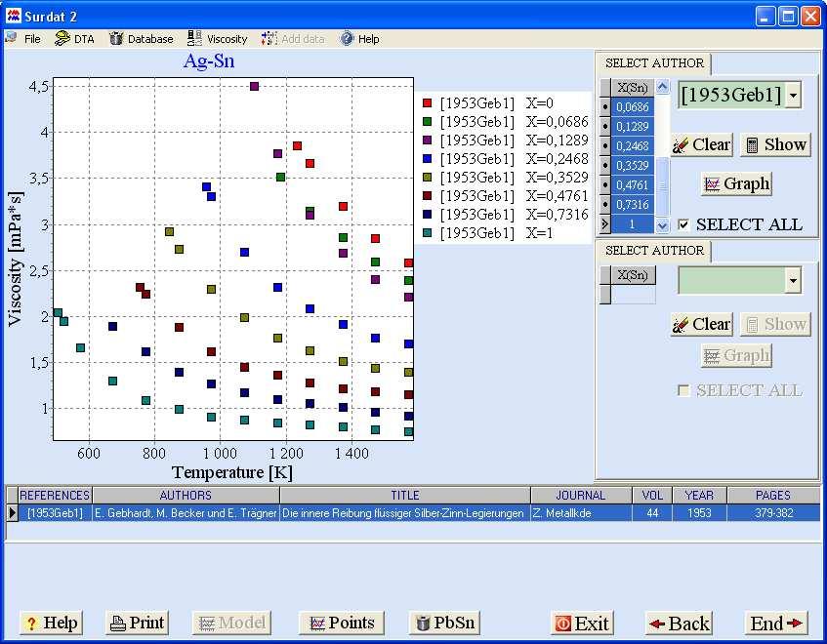Click purple legend swatch for X=0,1289
Image resolution: width=827 pixels, height=644 pixels.
coord(428,141)
